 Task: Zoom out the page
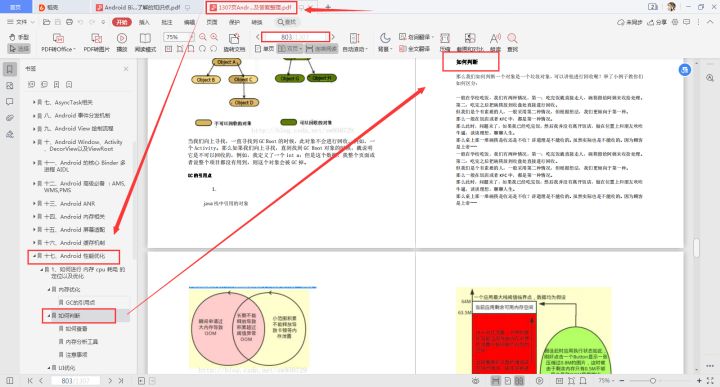click(202, 37)
